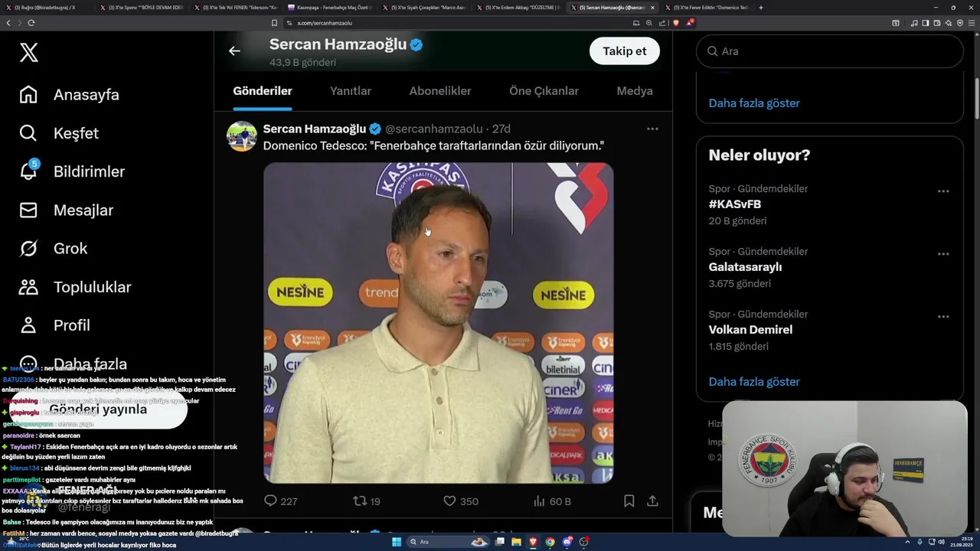Switch to the Medya tab
The height and width of the screenshot is (551, 980).
click(635, 91)
